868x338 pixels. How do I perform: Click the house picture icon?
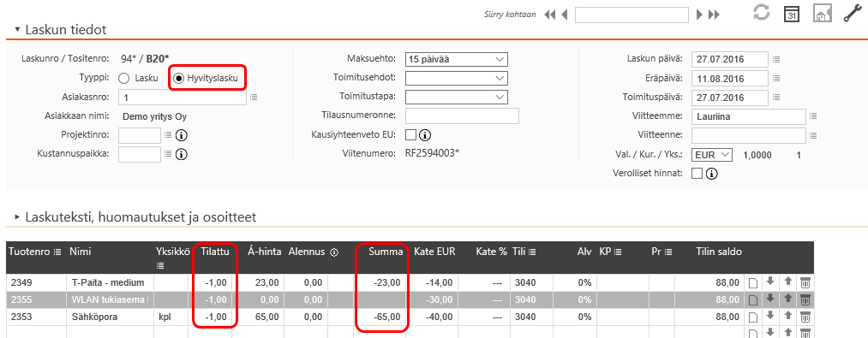(x=823, y=15)
